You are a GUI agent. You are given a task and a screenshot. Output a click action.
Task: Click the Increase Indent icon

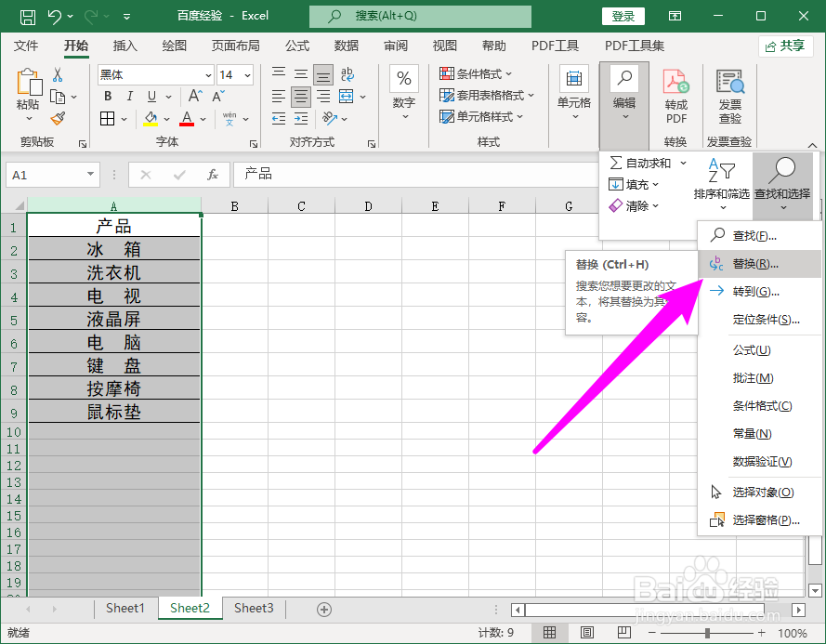(301, 119)
